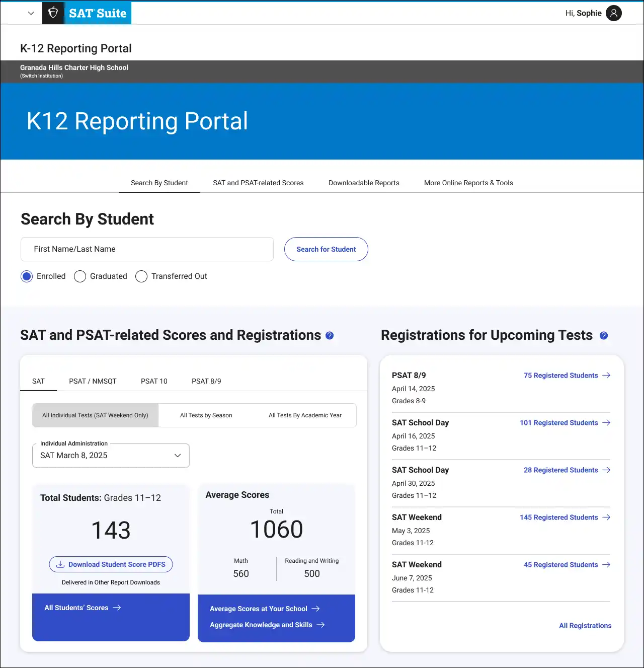Click the First Name/Last Name search field

tap(147, 249)
